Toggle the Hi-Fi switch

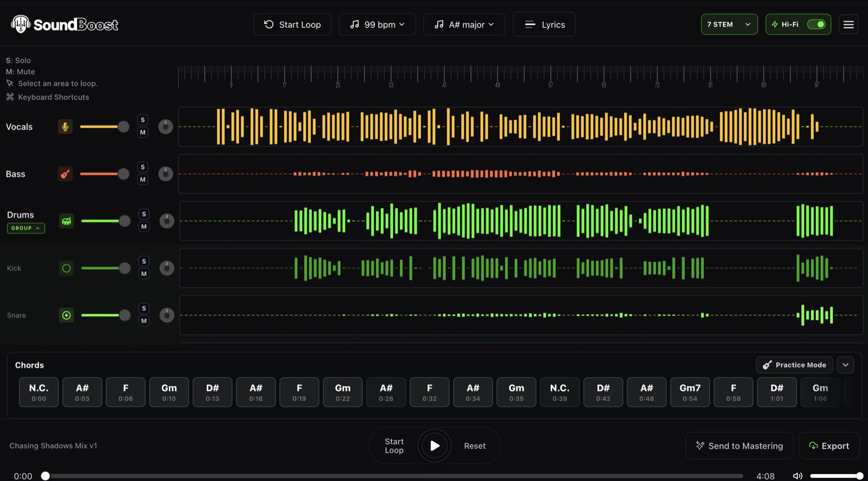816,24
